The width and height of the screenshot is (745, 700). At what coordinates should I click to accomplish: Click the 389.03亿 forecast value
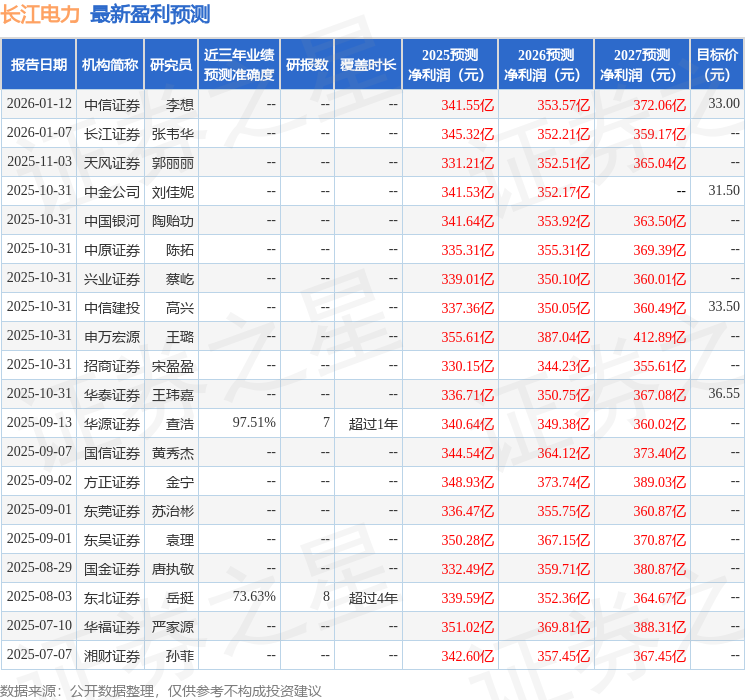(659, 482)
